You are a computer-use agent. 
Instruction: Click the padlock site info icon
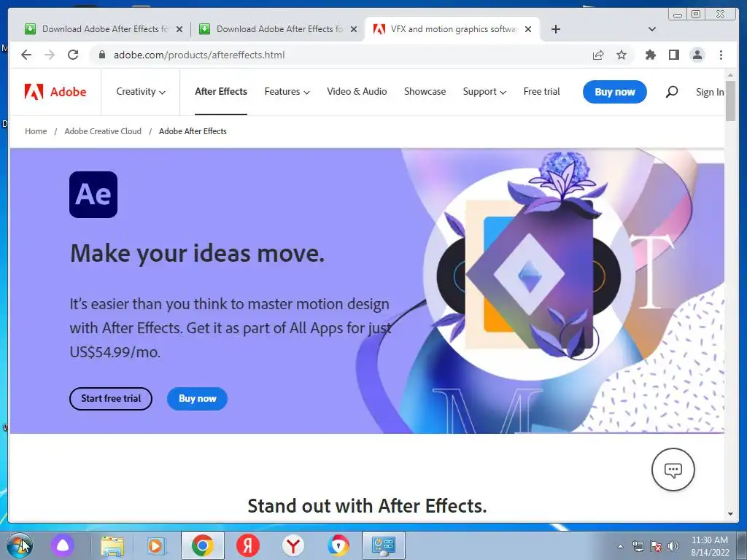(101, 55)
